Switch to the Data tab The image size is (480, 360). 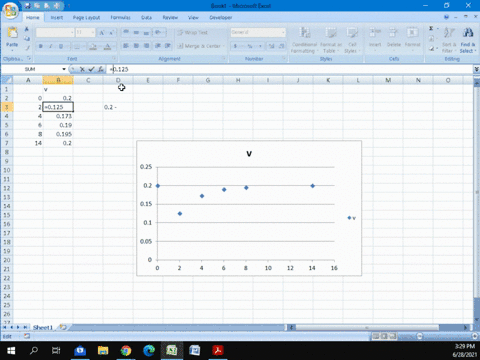(146, 17)
